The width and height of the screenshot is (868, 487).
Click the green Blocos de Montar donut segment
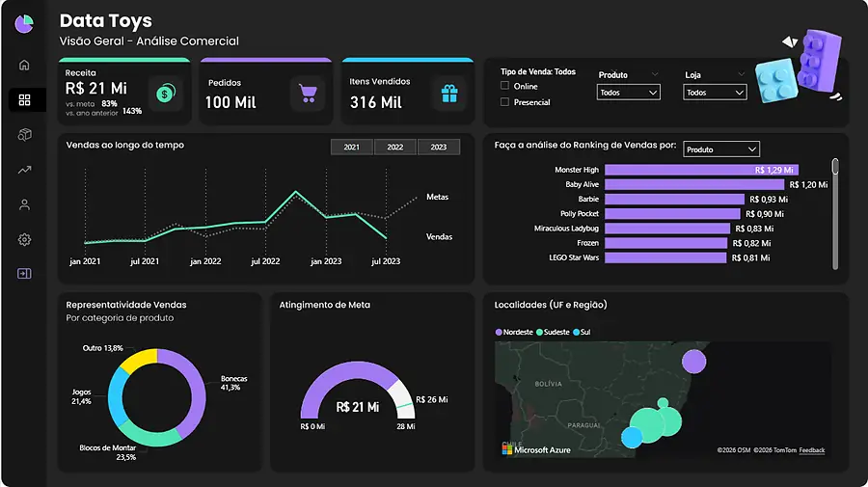(x=149, y=434)
